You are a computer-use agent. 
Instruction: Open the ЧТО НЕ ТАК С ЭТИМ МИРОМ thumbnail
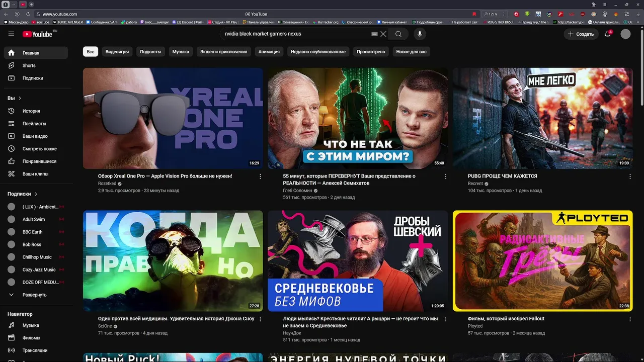point(358,118)
